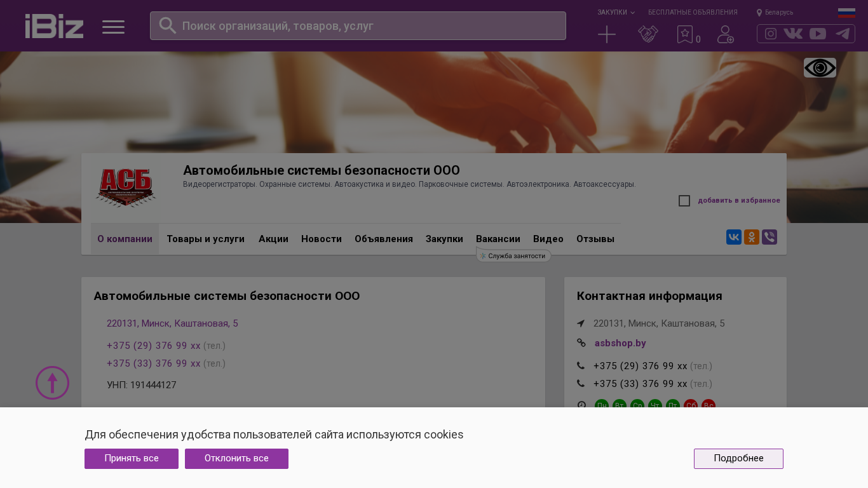This screenshot has height=488, width=868.
Task: Open the handshake partners icon
Action: coord(648,34)
